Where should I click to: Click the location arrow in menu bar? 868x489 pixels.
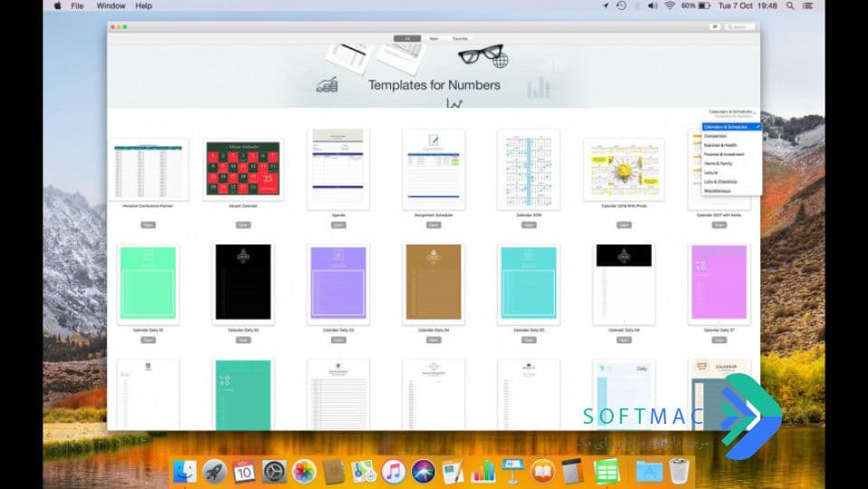click(x=606, y=5)
